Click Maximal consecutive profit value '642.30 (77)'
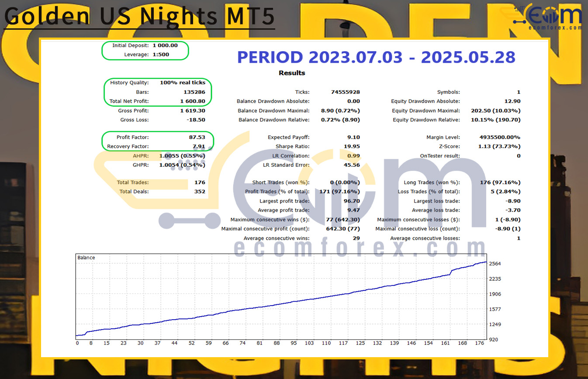Viewport: 588px width, 379px height. click(x=343, y=229)
